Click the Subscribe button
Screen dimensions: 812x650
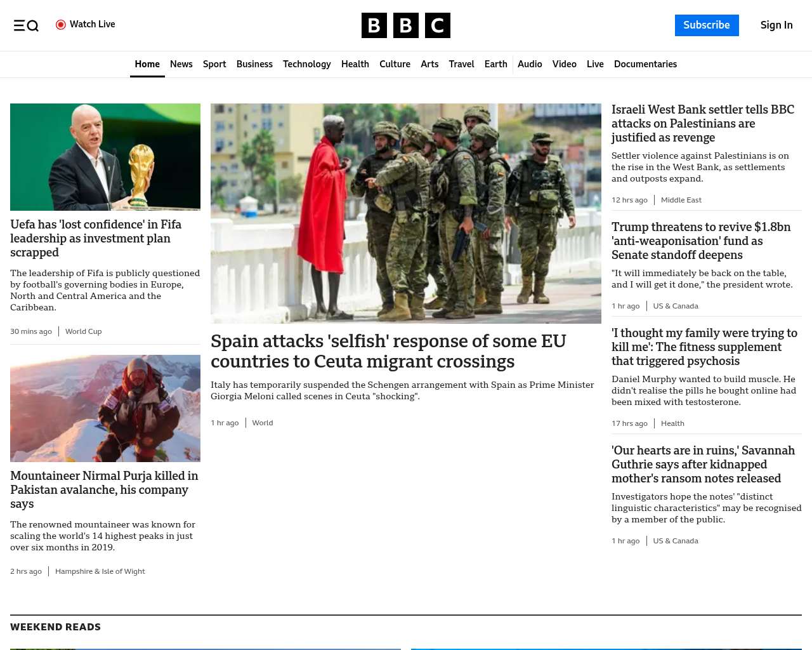(x=707, y=25)
